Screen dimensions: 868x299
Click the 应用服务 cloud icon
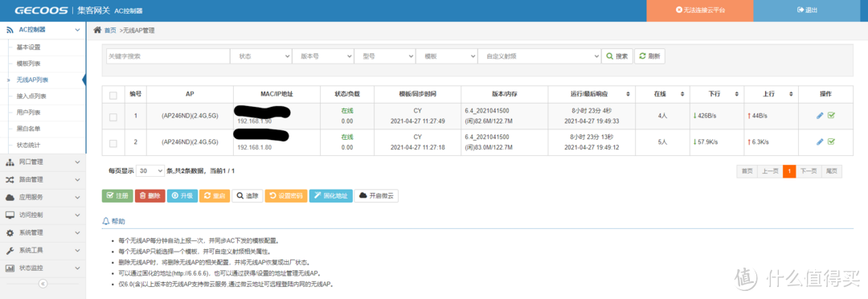tap(10, 197)
